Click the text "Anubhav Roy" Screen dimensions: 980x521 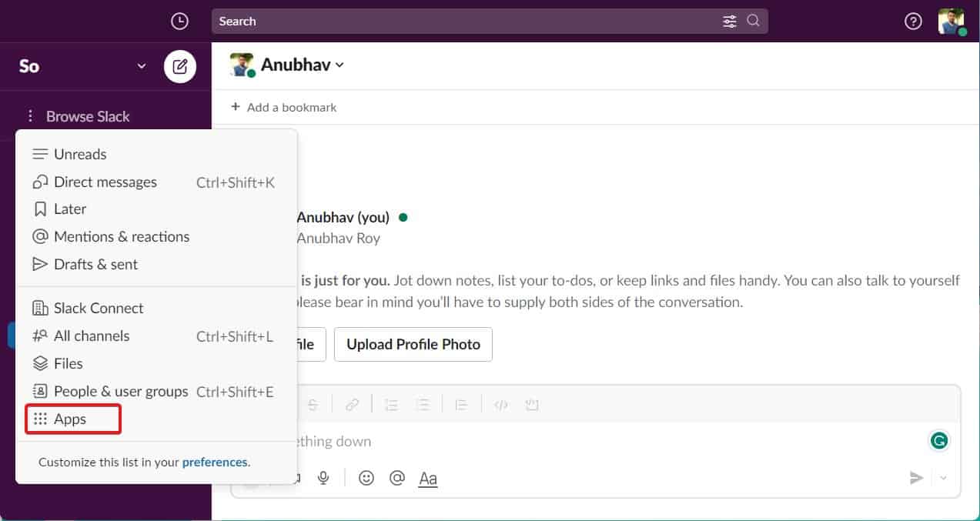[339, 239]
